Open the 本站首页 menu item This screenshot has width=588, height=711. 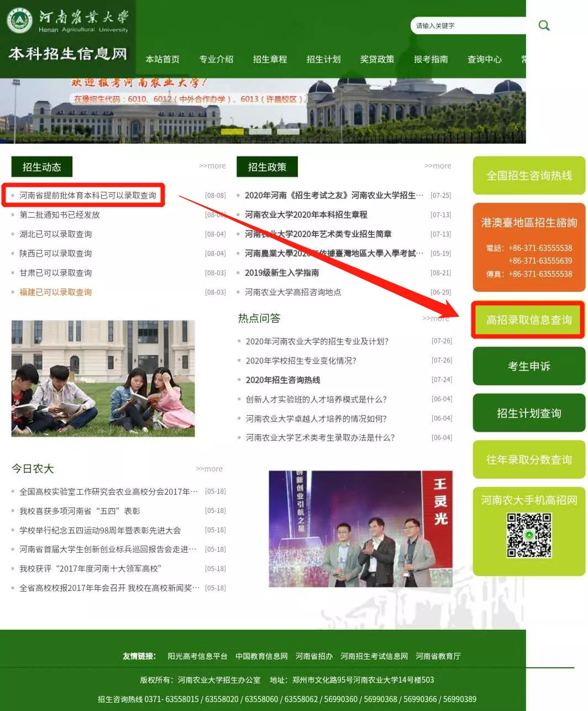point(161,59)
